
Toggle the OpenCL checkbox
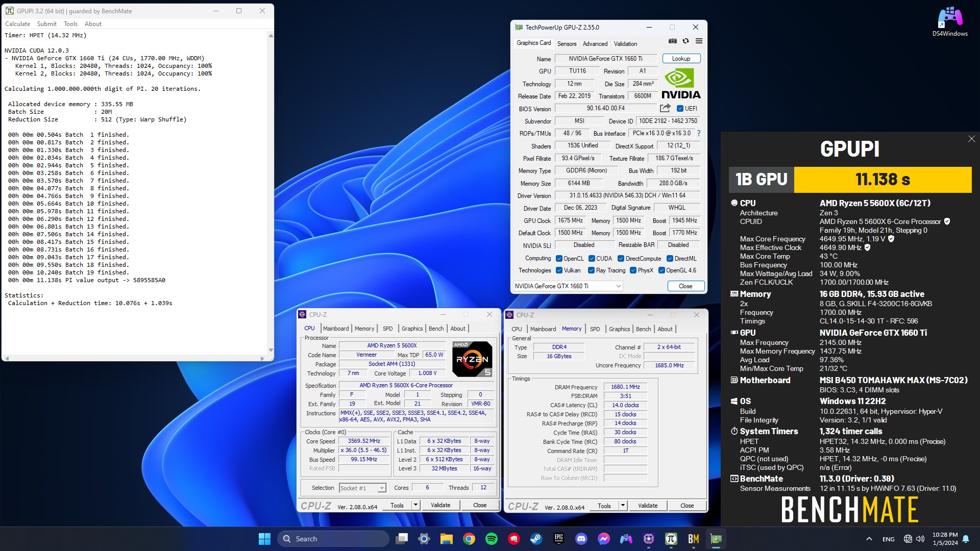pos(559,259)
